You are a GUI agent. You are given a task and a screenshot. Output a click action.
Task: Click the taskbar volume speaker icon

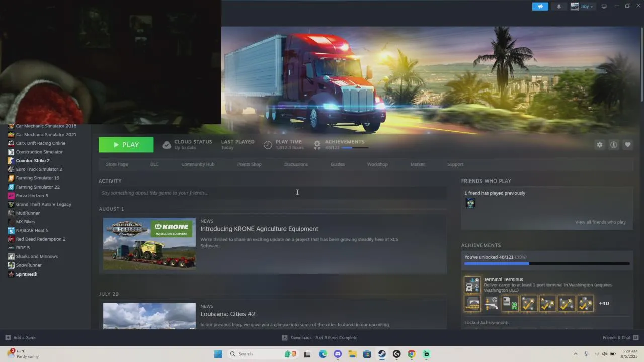[x=604, y=354]
